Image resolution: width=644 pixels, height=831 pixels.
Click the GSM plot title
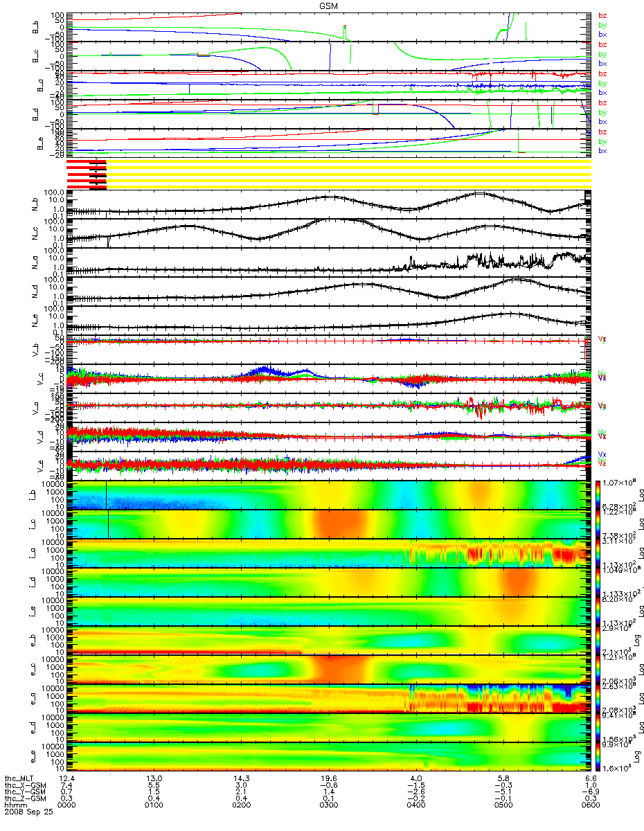[x=329, y=6]
